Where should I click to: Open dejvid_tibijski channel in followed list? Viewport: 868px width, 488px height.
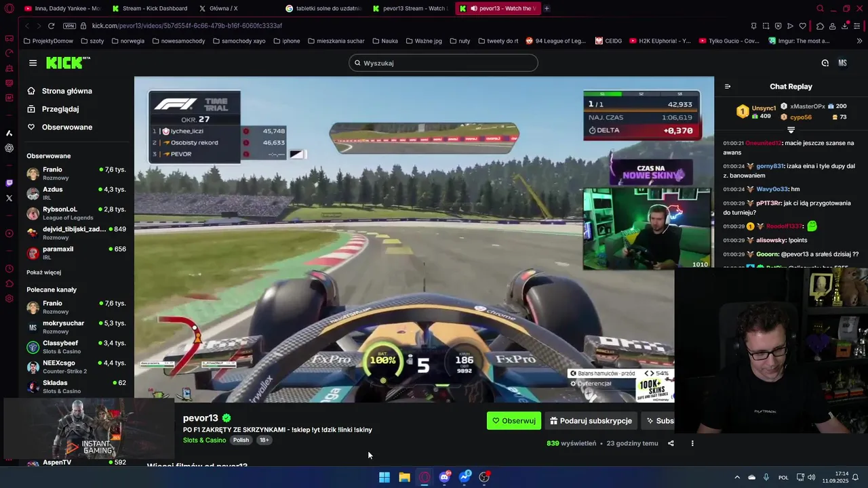(76, 232)
